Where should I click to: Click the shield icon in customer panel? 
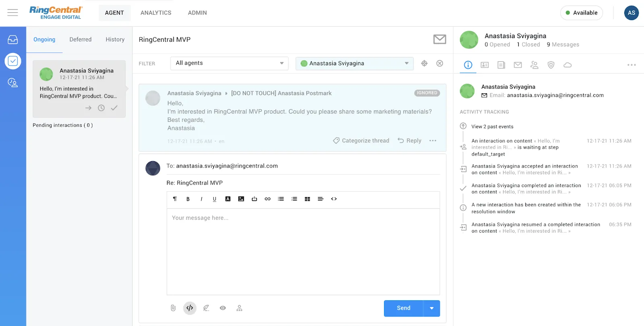pyautogui.click(x=551, y=65)
